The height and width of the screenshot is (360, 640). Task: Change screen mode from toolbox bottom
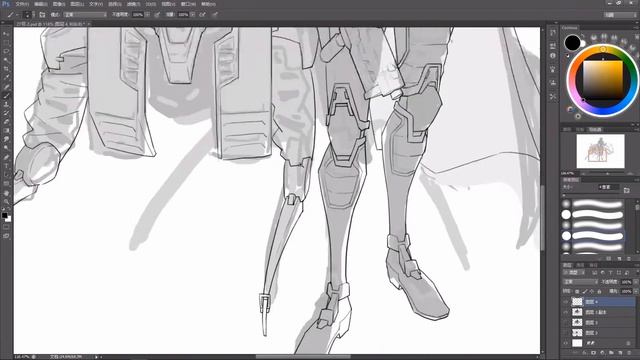click(6, 236)
